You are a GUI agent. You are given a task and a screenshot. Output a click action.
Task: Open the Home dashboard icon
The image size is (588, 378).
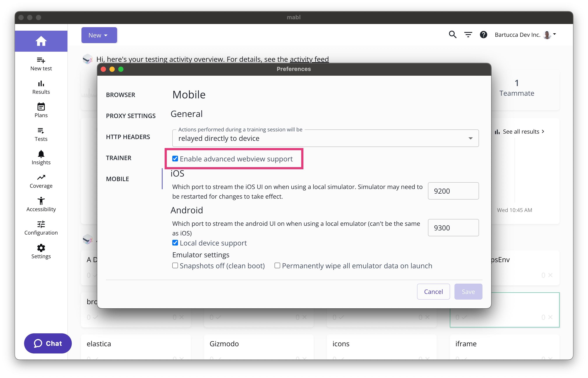pos(41,41)
